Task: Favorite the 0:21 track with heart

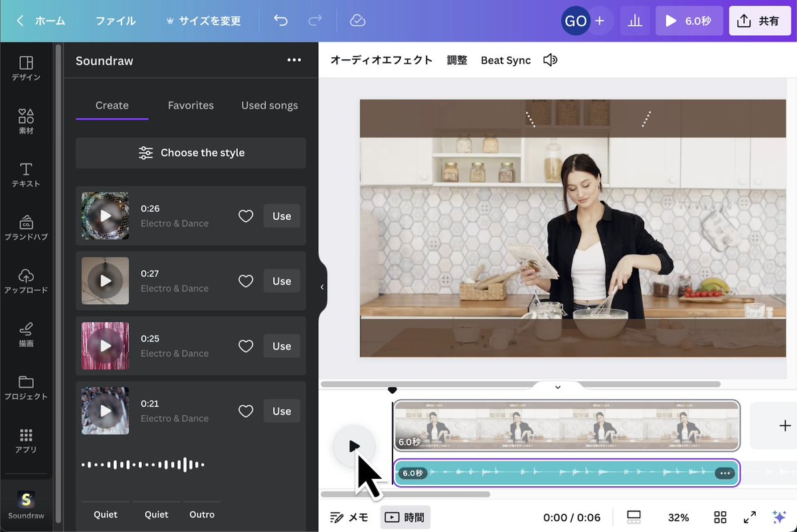Action: pyautogui.click(x=246, y=411)
